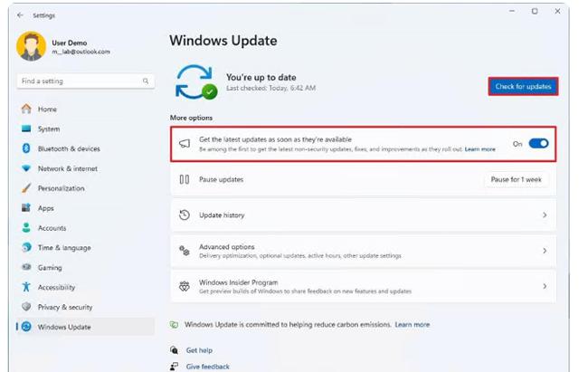
Task: Open the Accounts sidebar section
Action: pos(52,228)
